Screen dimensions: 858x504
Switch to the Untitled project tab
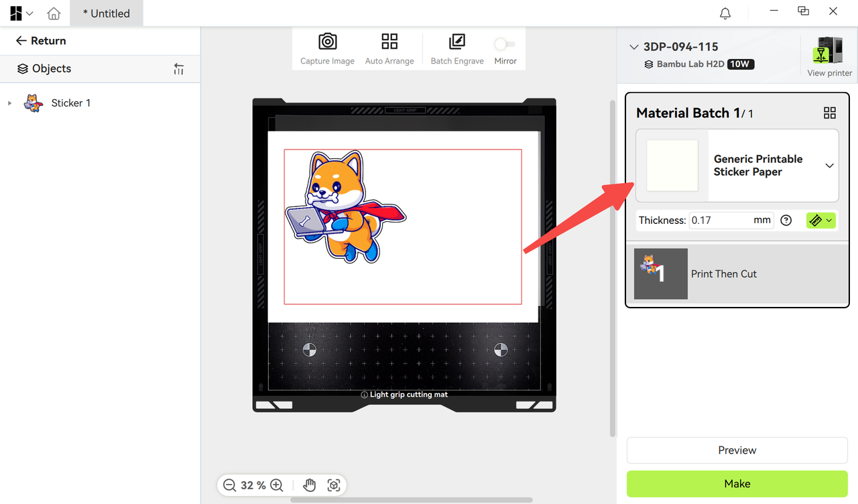point(107,13)
